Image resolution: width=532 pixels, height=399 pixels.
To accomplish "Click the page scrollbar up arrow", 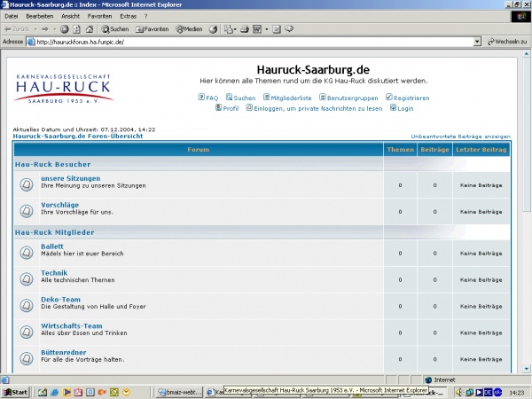I will [x=527, y=53].
